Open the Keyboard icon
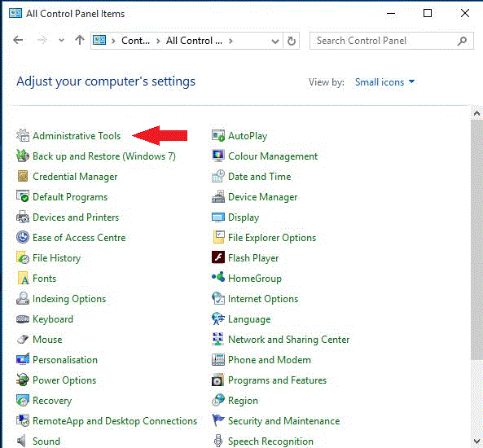The height and width of the screenshot is (448, 483). coord(23,319)
